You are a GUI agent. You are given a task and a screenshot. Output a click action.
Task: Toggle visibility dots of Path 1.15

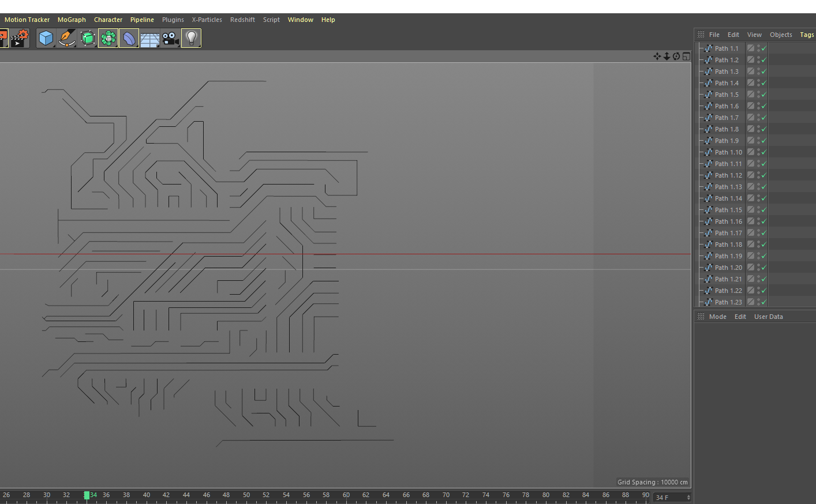click(x=758, y=210)
